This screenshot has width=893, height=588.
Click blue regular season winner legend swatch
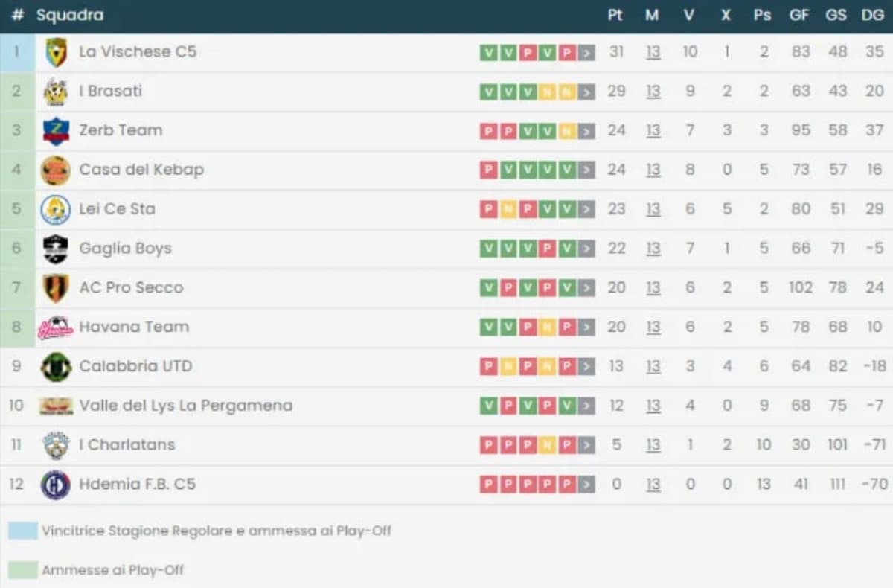click(22, 531)
